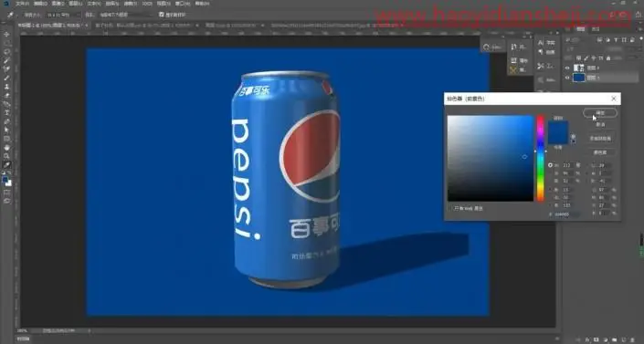
Task: Click the create new layer icon
Action: tap(624, 339)
